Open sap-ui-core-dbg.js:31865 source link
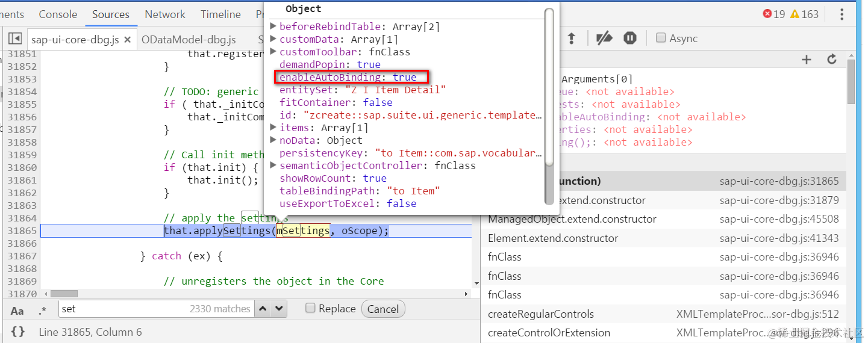 pos(779,181)
